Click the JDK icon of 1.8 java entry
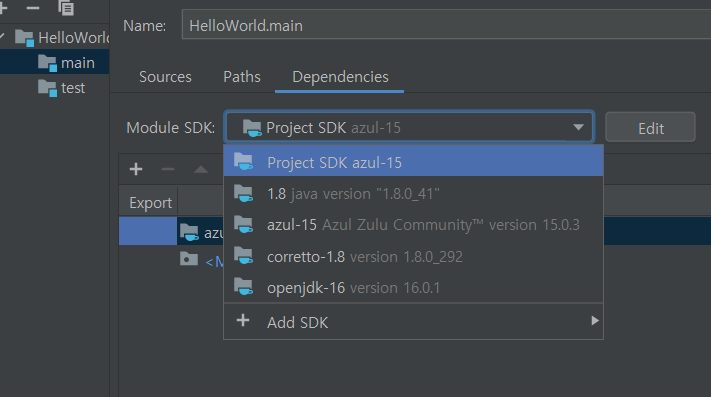This screenshot has height=397, width=711. (244, 193)
